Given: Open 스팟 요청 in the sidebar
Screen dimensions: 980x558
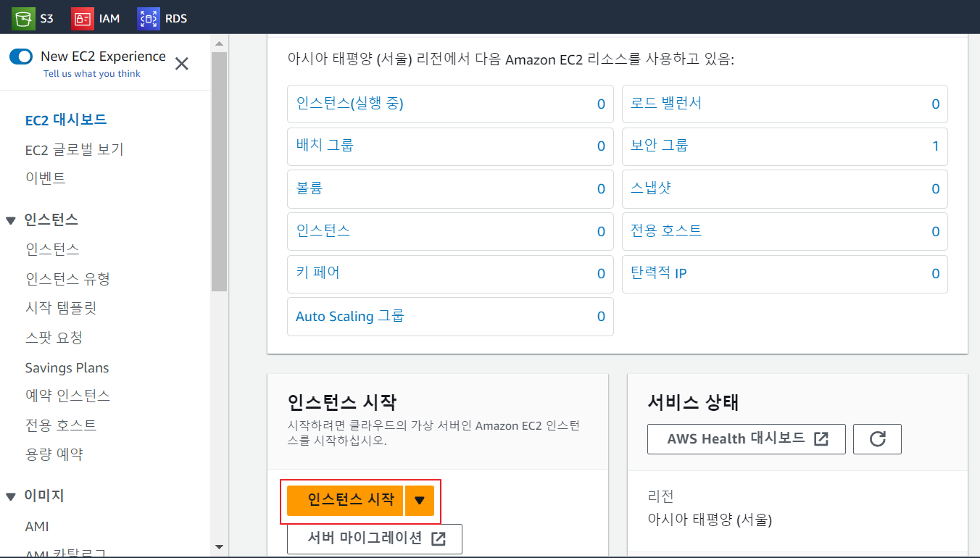Looking at the screenshot, I should click(x=54, y=338).
